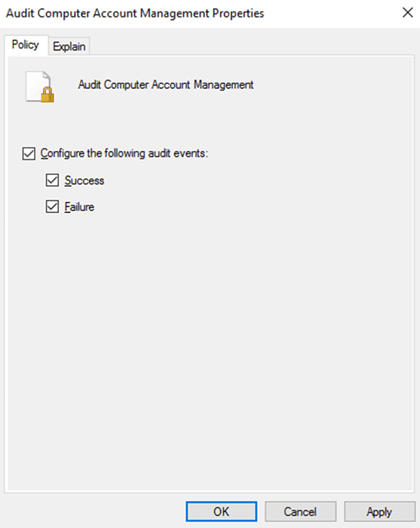
Task: Click the 'Audit Computer Account Management' heading text
Action: (166, 85)
